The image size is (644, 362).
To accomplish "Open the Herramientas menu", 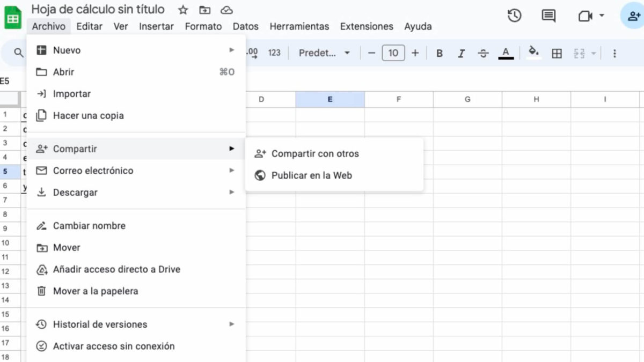I will click(x=299, y=26).
